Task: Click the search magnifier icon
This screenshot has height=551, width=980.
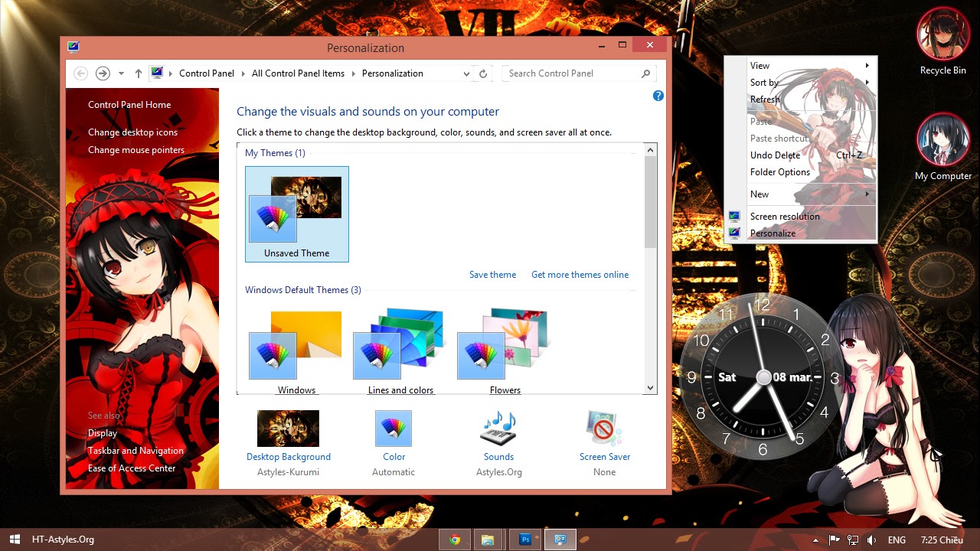Action: pyautogui.click(x=645, y=73)
